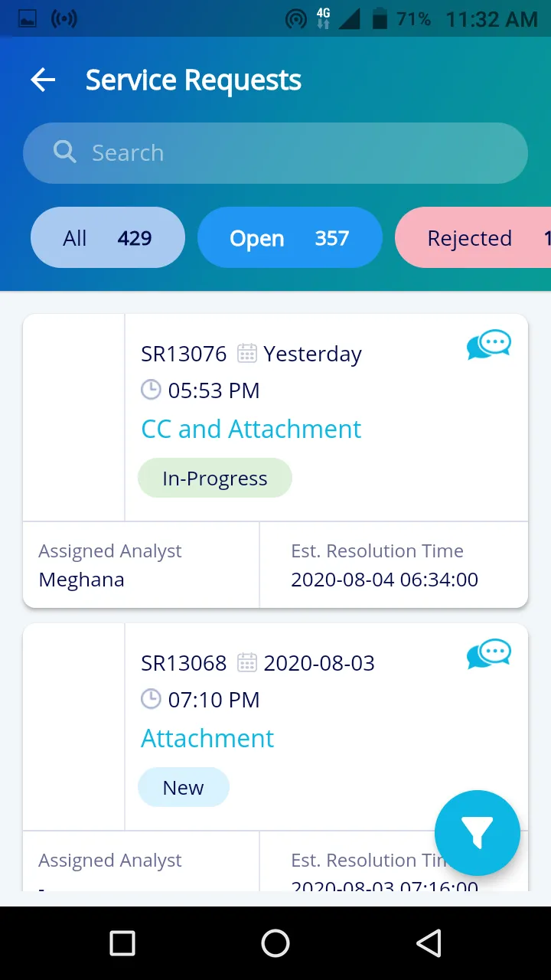Tap Assigned Analyst label on SR13068 card

click(110, 861)
